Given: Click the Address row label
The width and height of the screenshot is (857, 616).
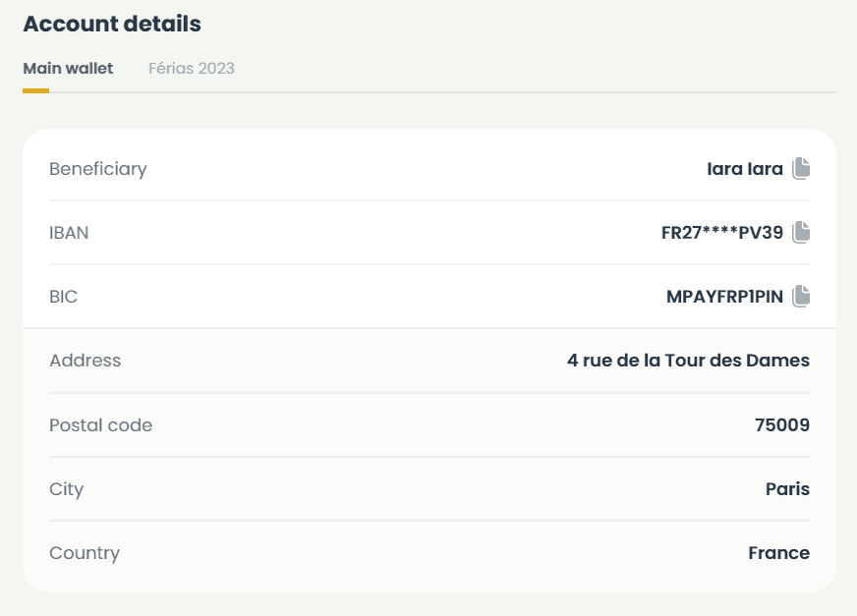Looking at the screenshot, I should [86, 361].
